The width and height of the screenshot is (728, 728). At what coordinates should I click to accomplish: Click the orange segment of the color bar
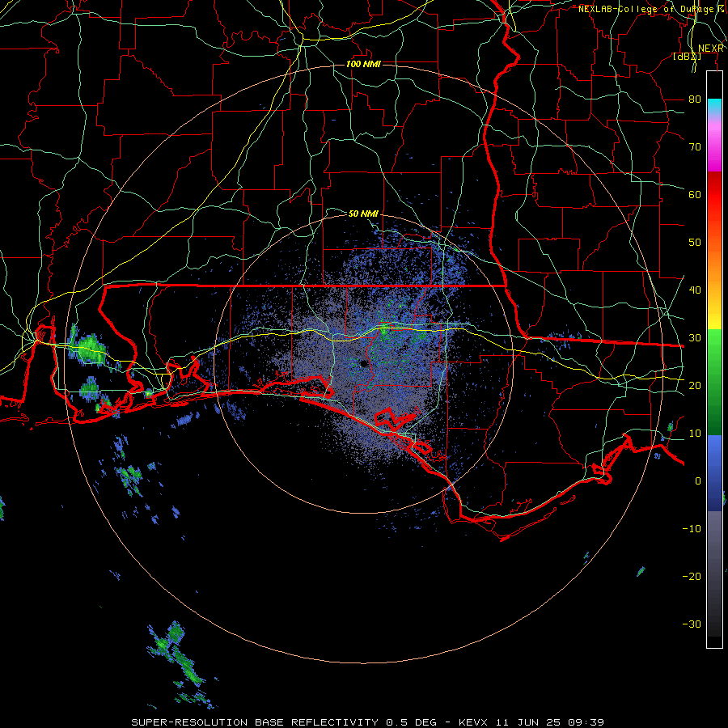714,267
